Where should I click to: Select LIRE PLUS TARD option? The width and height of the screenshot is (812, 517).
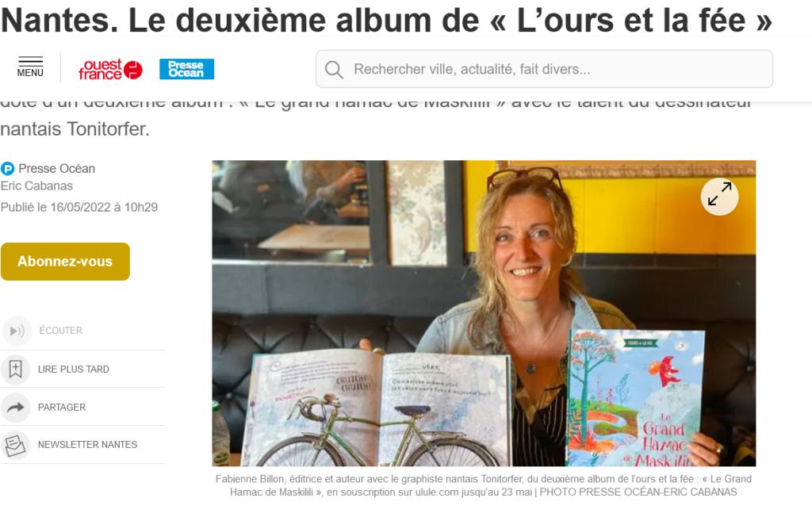click(x=74, y=370)
